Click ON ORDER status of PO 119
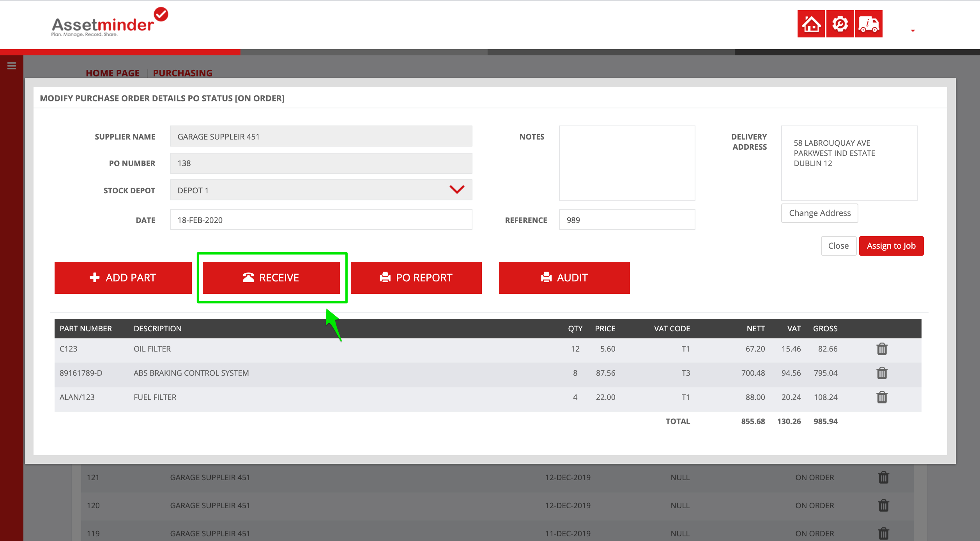Image resolution: width=980 pixels, height=541 pixels. [x=814, y=534]
